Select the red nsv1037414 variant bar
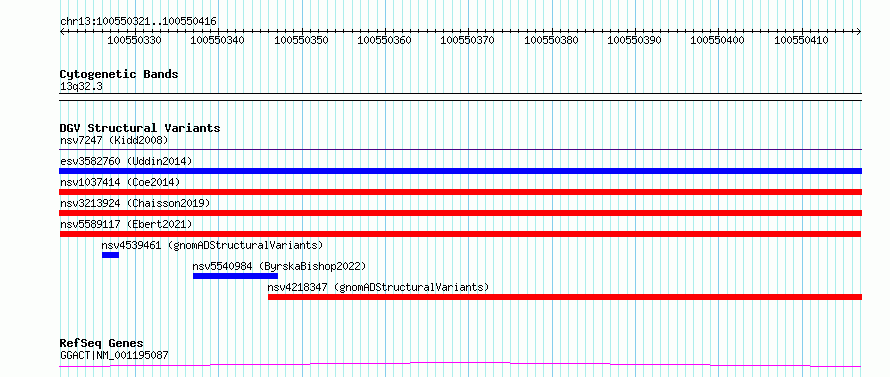 pyautogui.click(x=460, y=192)
